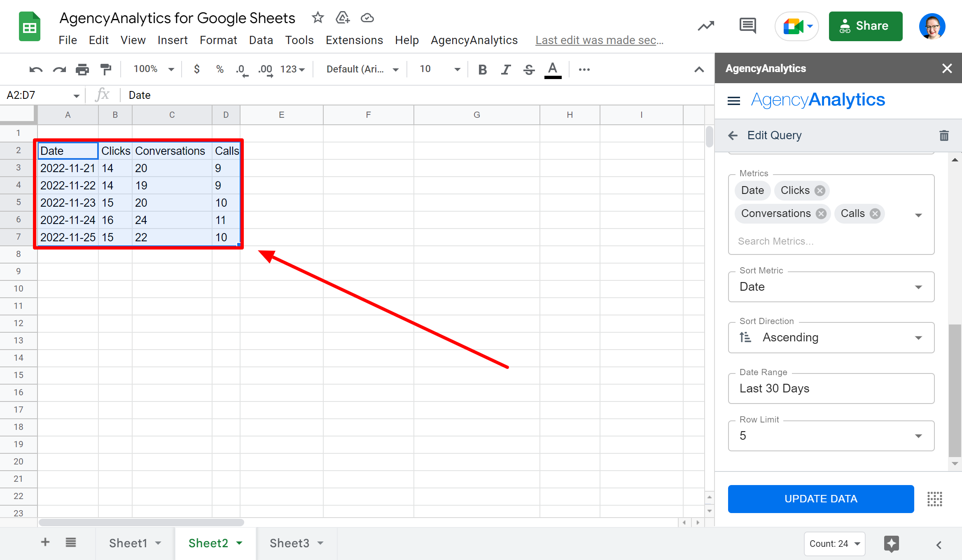Click the back arrow in Edit Query

coord(734,135)
